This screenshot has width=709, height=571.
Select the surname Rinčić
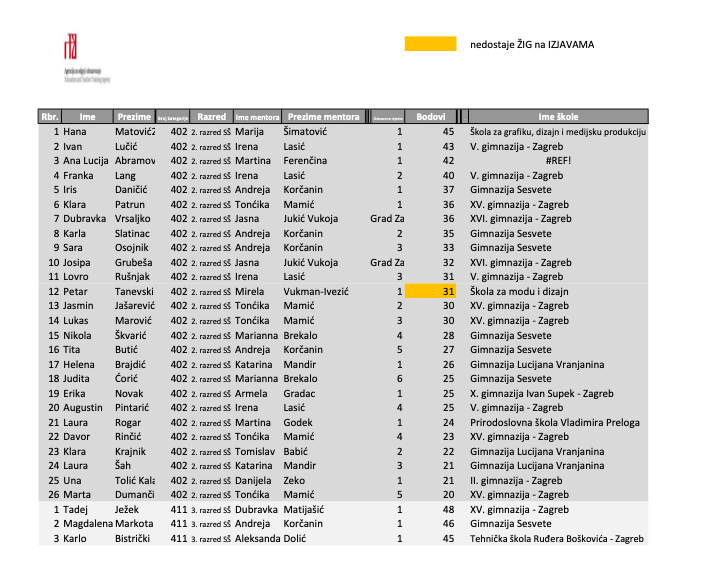click(128, 437)
